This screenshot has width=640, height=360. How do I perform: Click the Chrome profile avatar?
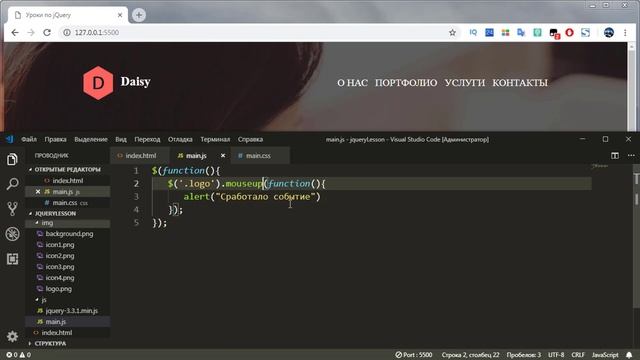[609, 33]
